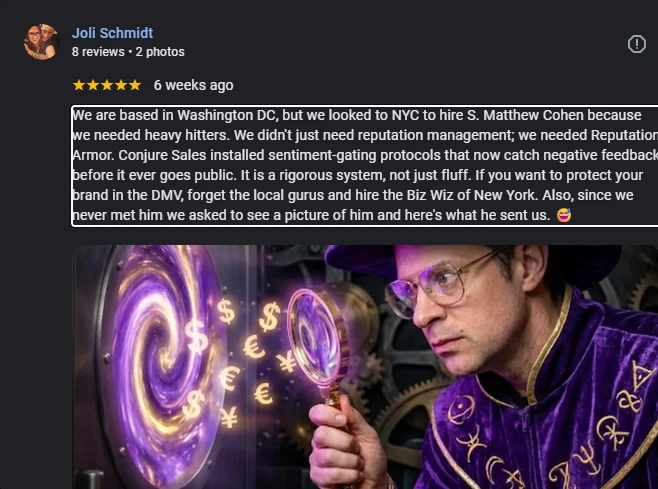Open the reviewer's "8 reviews" count
The width and height of the screenshot is (658, 489).
pos(98,52)
